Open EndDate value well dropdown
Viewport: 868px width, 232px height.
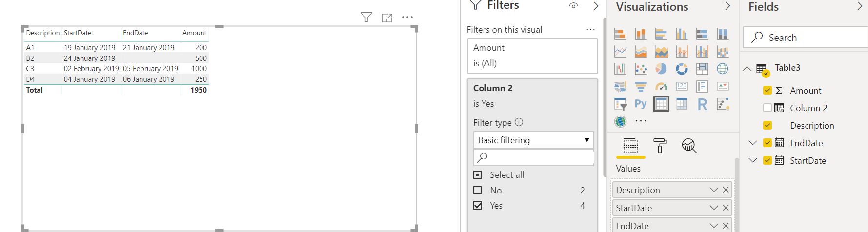pos(714,226)
